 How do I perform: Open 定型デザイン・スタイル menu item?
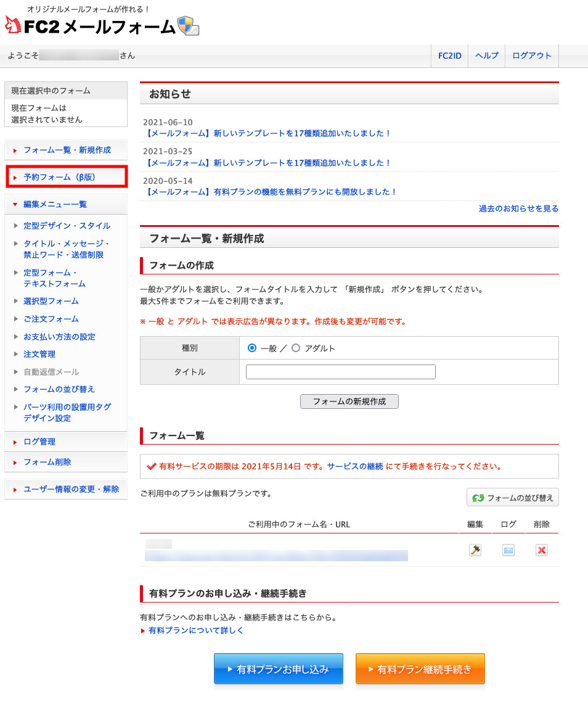67,226
